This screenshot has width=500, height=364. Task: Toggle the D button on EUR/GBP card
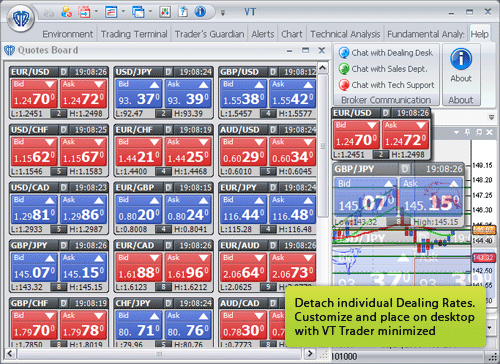(168, 187)
